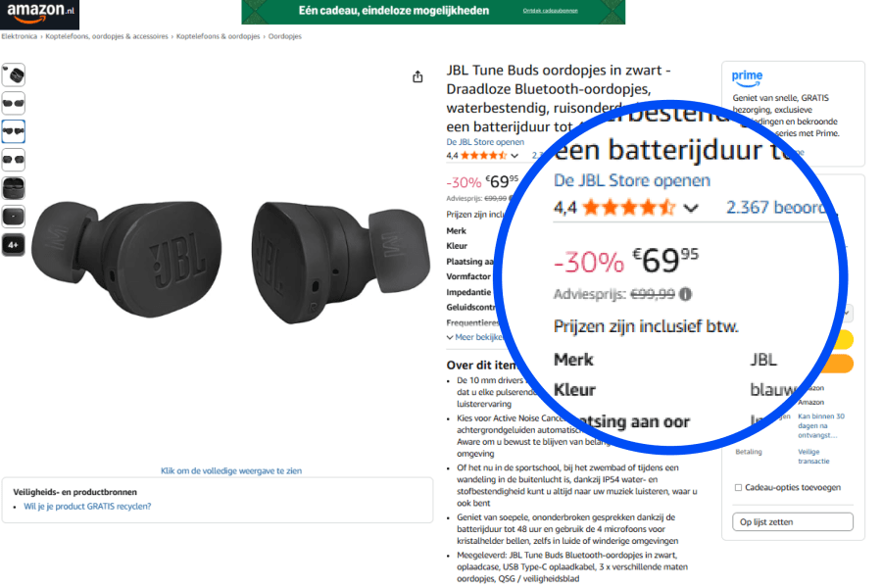Select the first earbud thumbnail
The width and height of the screenshot is (882, 588).
click(14, 74)
